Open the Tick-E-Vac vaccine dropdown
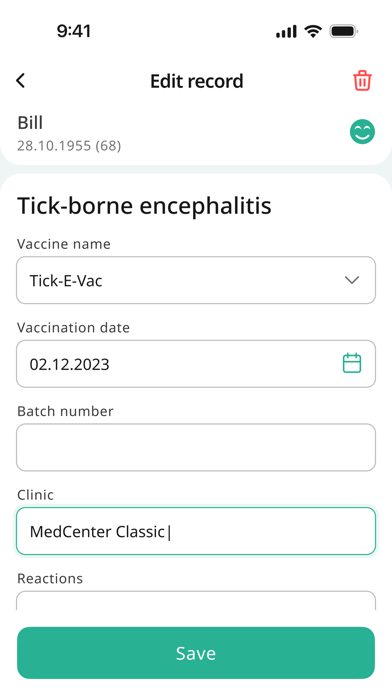392x696 pixels. tap(196, 280)
